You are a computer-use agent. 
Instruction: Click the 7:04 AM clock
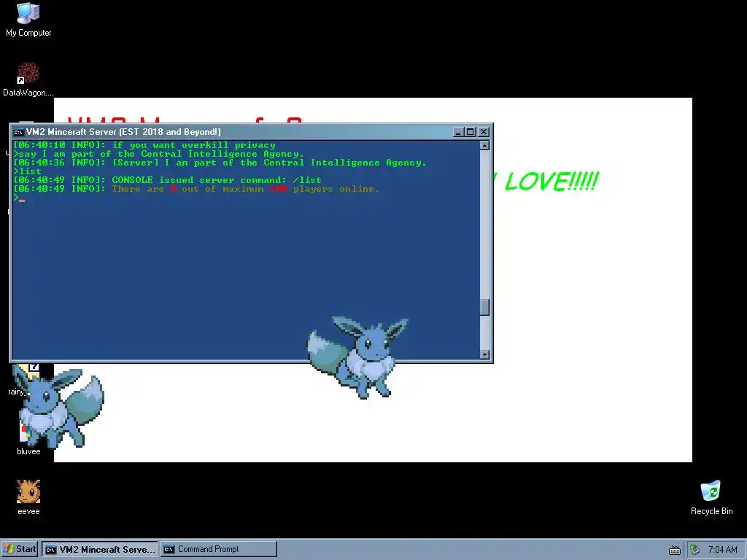(x=722, y=550)
